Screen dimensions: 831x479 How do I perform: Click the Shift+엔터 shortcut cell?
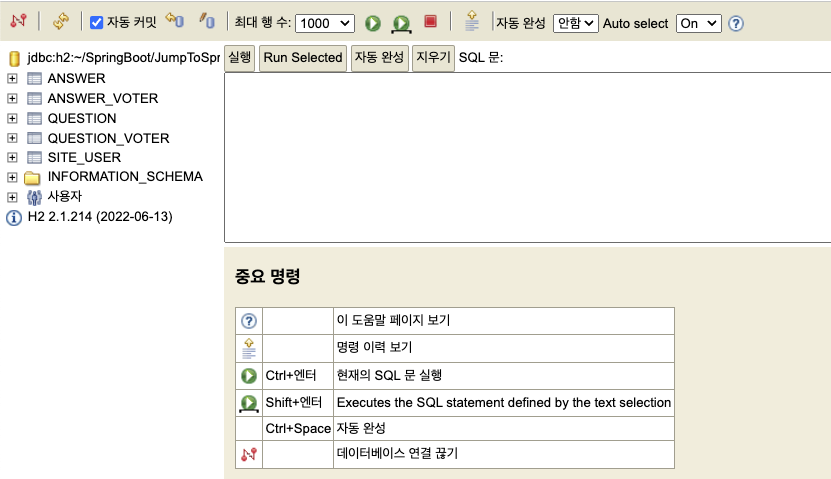coord(298,403)
